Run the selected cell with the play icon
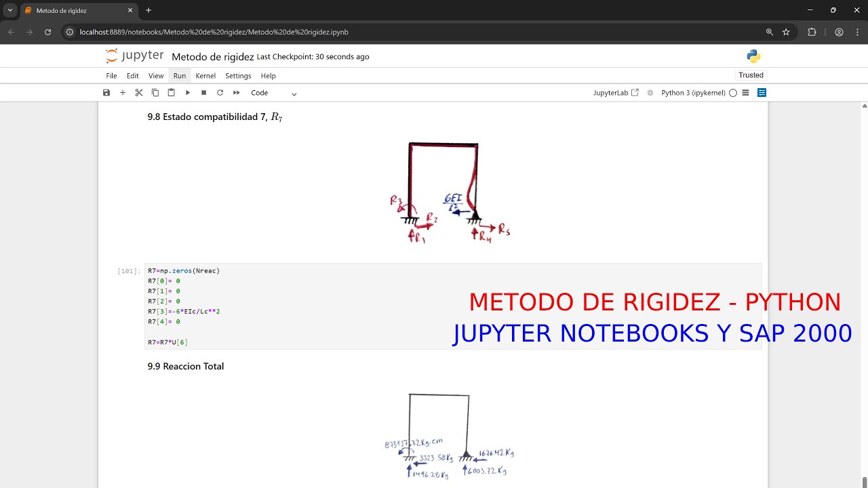Screen dimensions: 868x488 click(x=188, y=93)
